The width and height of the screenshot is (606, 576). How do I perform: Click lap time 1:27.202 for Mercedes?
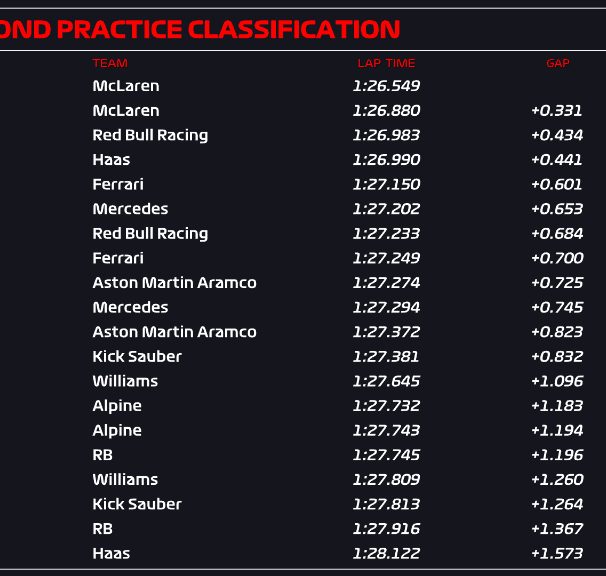(x=386, y=209)
